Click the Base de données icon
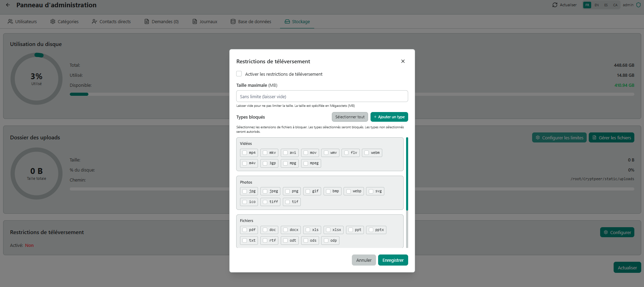 coord(233,21)
